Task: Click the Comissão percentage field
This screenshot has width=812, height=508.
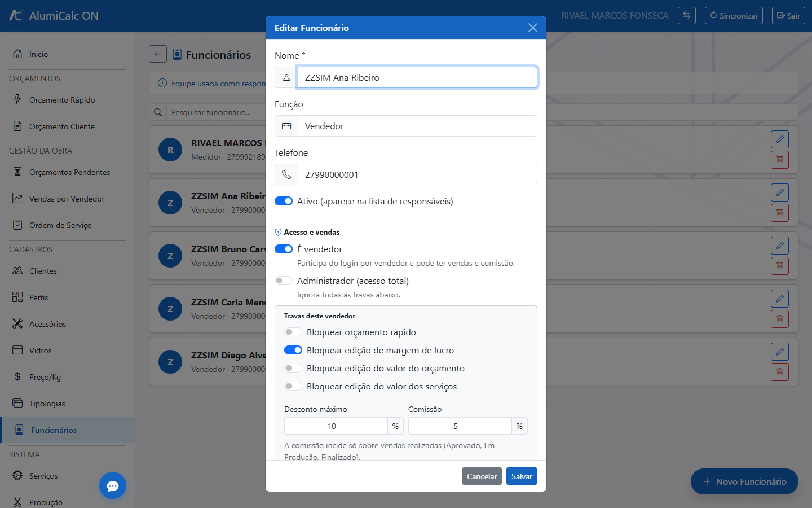Action: pos(460,426)
